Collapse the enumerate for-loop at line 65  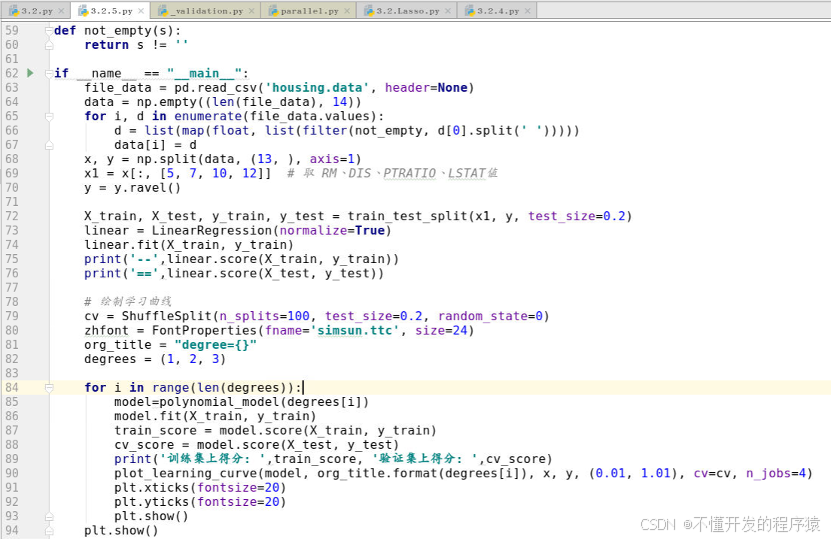(49, 116)
